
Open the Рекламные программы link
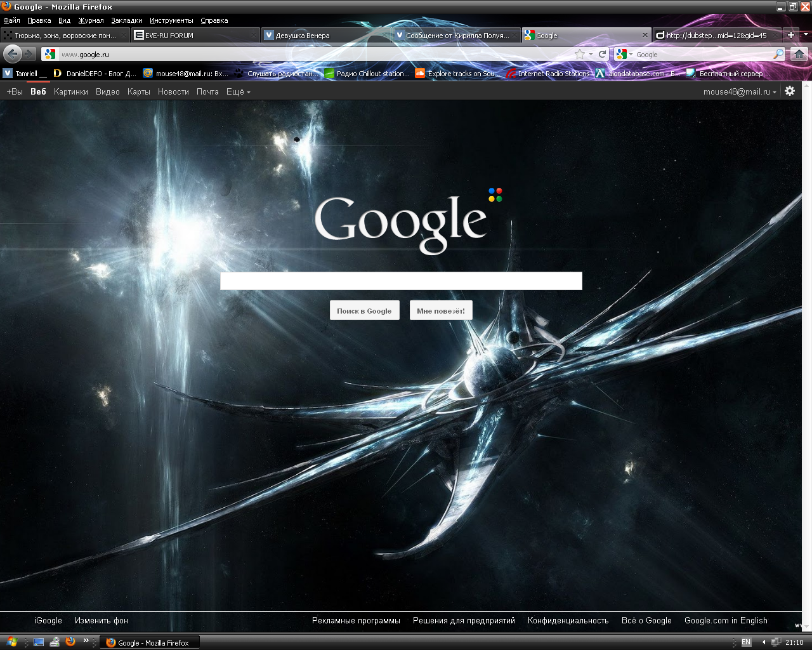pyautogui.click(x=356, y=620)
